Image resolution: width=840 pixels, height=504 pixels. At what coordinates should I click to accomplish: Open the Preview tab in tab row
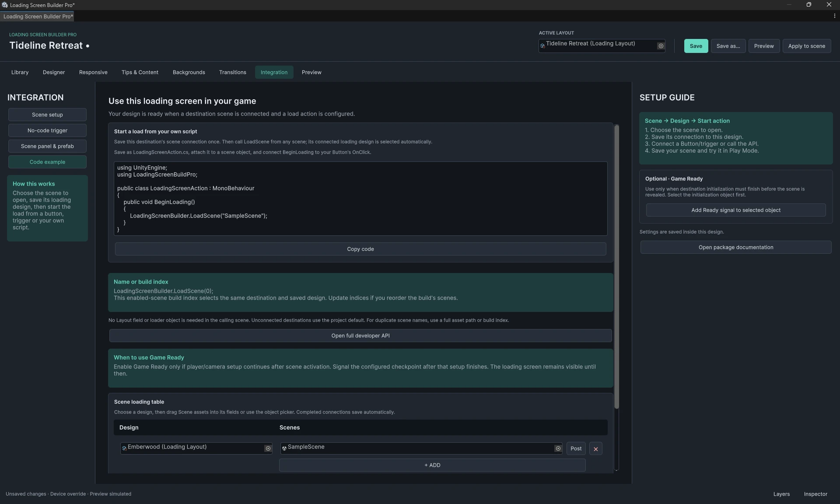[x=311, y=72]
